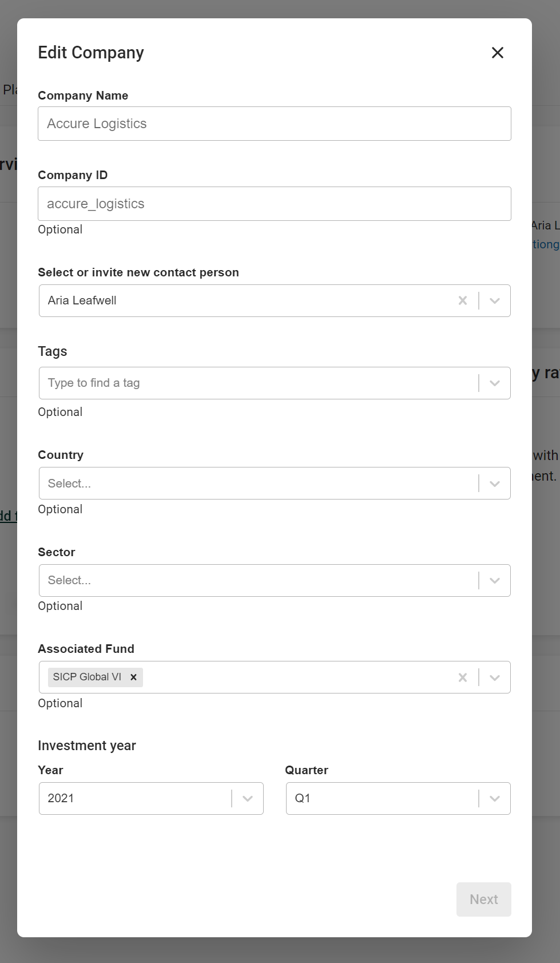
Task: Remove the SICP Global VI fund tag
Action: pos(133,677)
